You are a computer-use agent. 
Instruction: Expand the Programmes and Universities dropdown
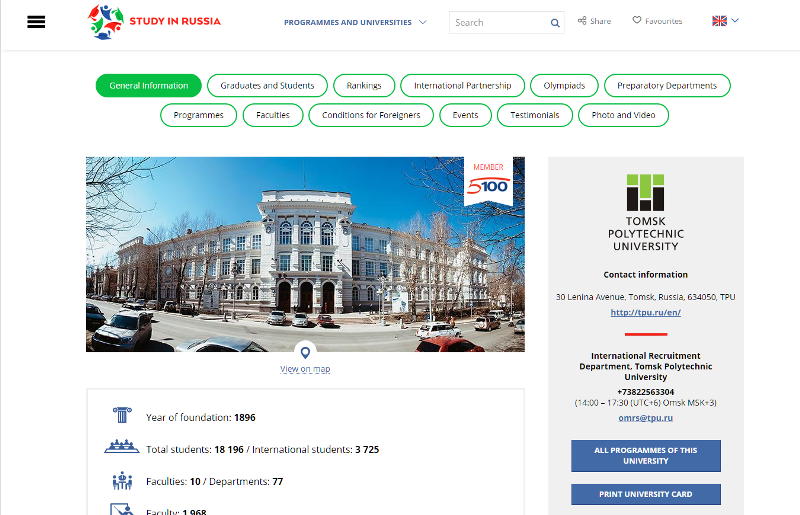355,22
